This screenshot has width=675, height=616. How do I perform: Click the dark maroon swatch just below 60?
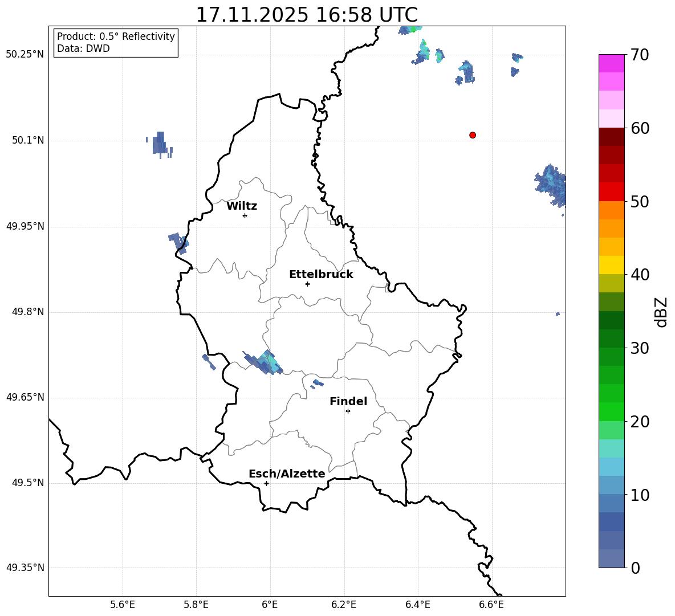(x=611, y=137)
